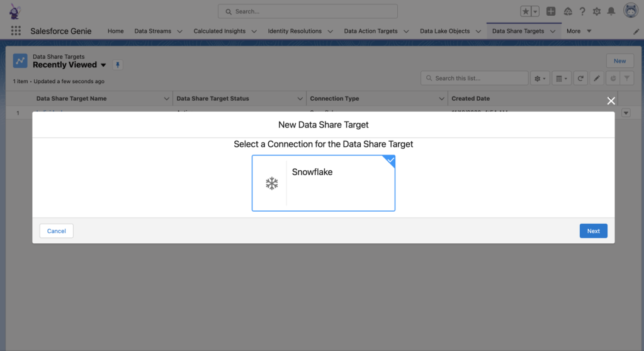
Task: Open the charts icon in list toolbar
Action: 613,78
